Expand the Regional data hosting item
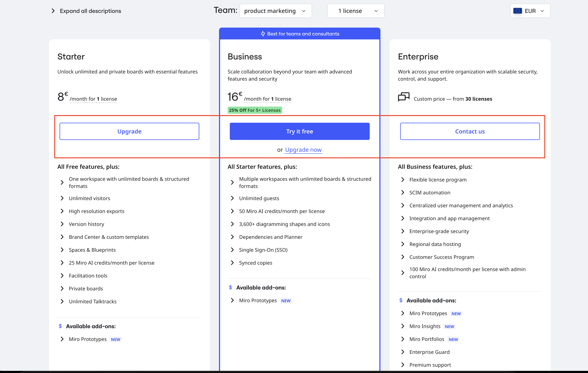Image resolution: width=588 pixels, height=373 pixels. click(x=435, y=244)
